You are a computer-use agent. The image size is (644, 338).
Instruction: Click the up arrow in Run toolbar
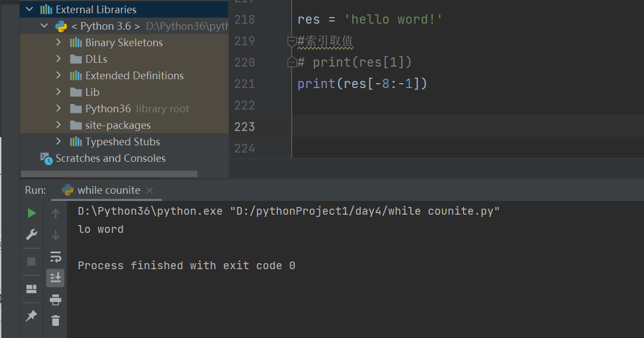pyautogui.click(x=56, y=214)
